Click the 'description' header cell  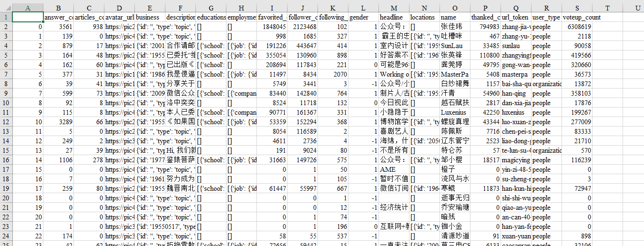(180, 17)
